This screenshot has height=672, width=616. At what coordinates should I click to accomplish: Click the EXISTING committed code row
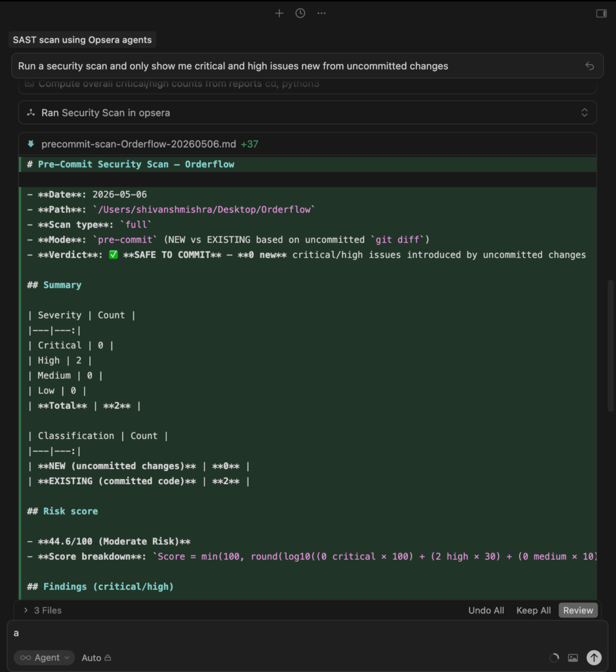(138, 481)
